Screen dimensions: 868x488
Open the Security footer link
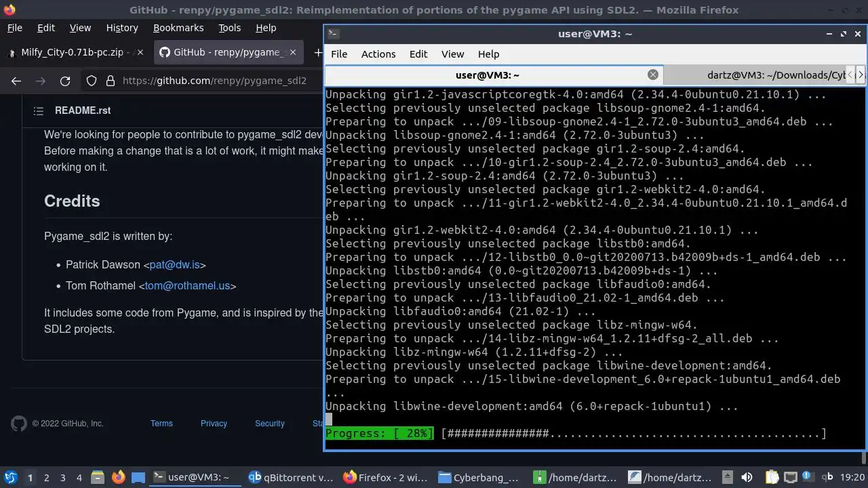point(270,424)
